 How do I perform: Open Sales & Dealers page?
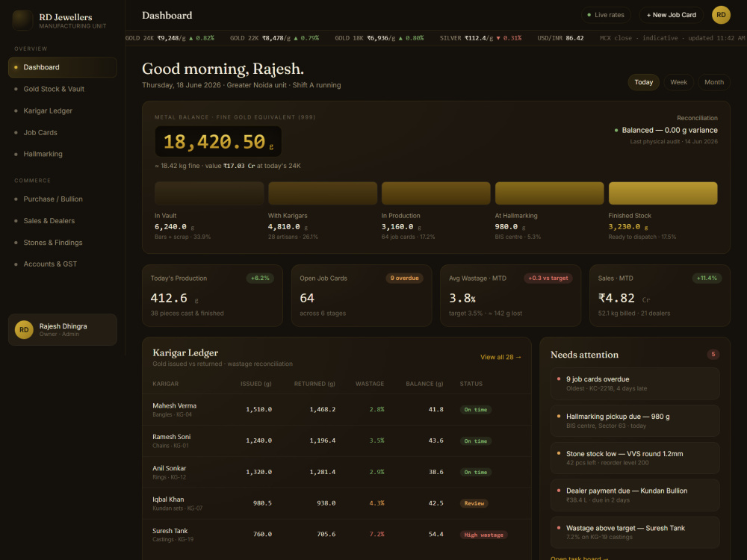[63, 221]
